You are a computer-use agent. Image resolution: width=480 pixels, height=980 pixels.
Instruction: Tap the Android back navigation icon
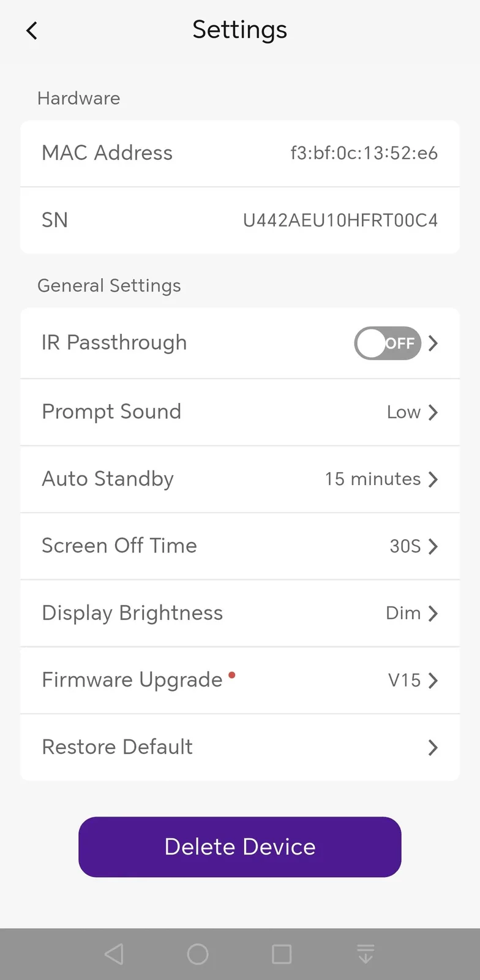click(x=114, y=954)
